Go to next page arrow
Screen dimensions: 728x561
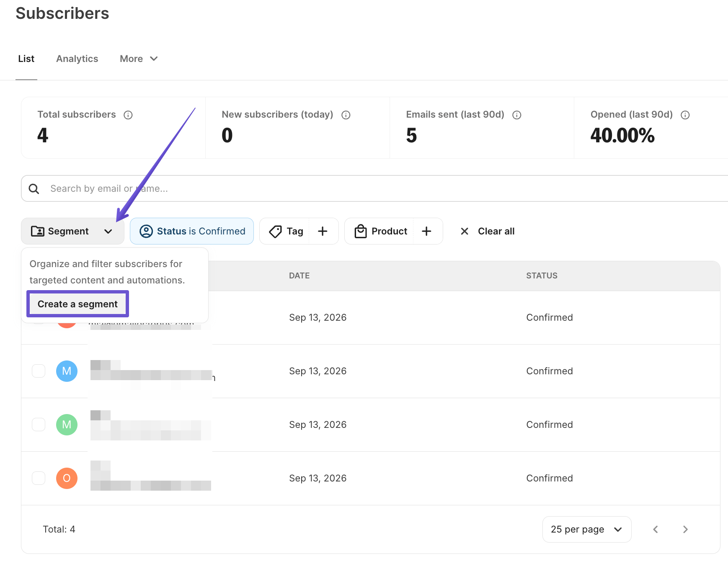(x=685, y=529)
